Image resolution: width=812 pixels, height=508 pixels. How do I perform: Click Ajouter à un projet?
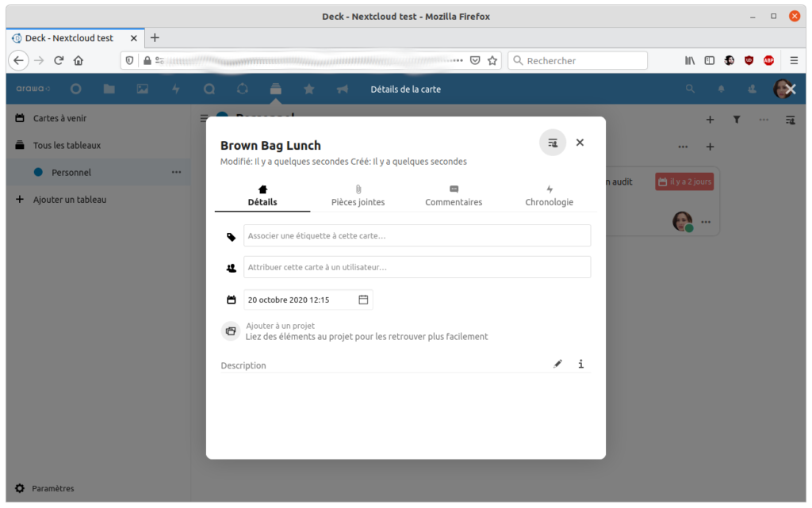coord(280,326)
